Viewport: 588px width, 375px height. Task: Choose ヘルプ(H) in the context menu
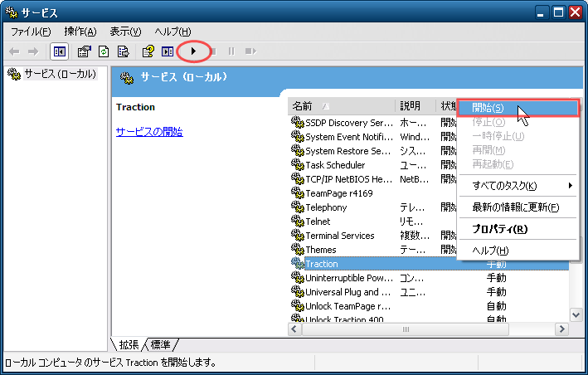coord(518,251)
